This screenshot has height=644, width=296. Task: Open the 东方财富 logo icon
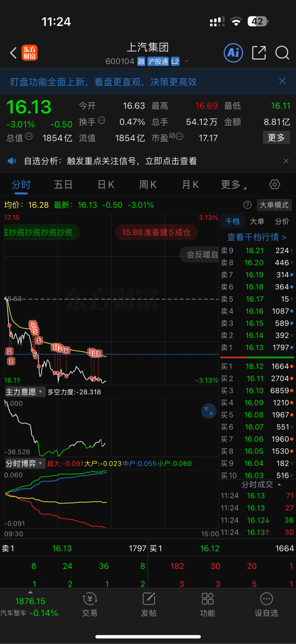(30, 52)
